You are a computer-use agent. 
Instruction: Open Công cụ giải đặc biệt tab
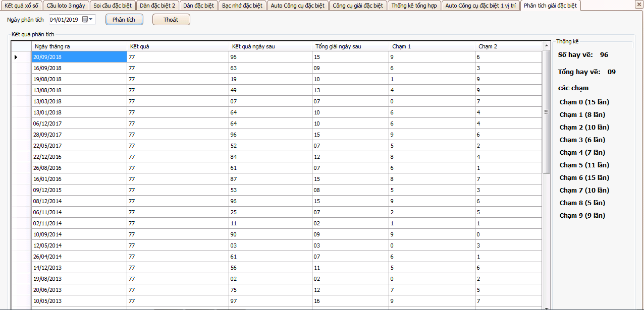(x=358, y=6)
